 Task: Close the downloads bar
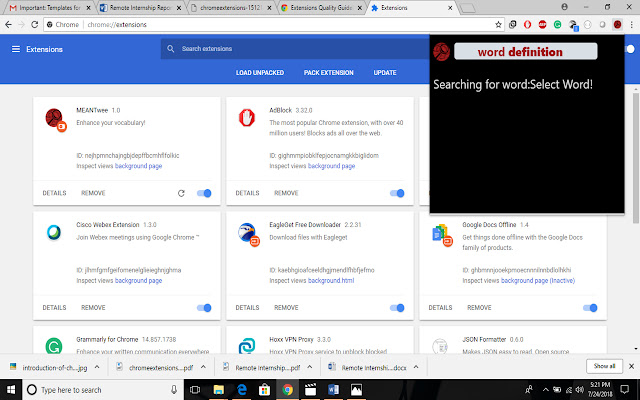pyautogui.click(x=631, y=366)
